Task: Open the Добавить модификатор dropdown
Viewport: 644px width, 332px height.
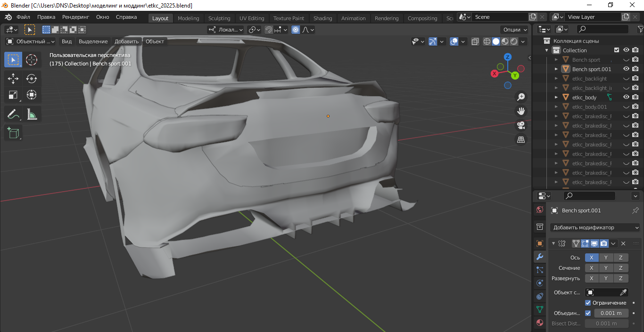Action: pos(596,227)
